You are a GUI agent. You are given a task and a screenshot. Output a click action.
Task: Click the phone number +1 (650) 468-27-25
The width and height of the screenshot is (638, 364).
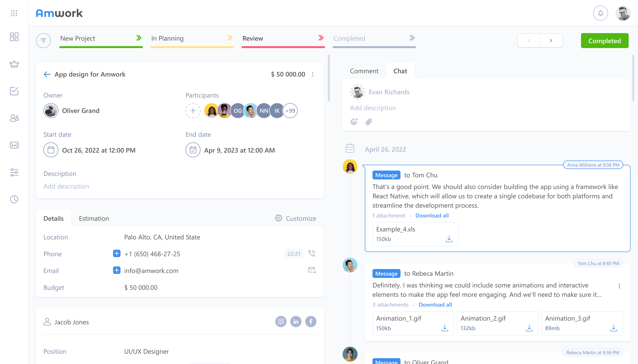(152, 254)
